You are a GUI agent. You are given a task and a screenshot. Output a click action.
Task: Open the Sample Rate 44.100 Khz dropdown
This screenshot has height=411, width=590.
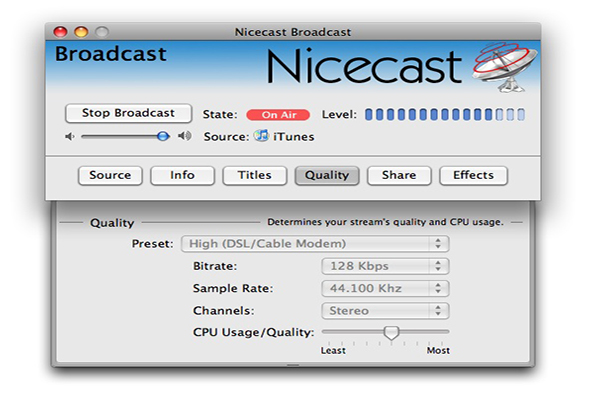385,289
